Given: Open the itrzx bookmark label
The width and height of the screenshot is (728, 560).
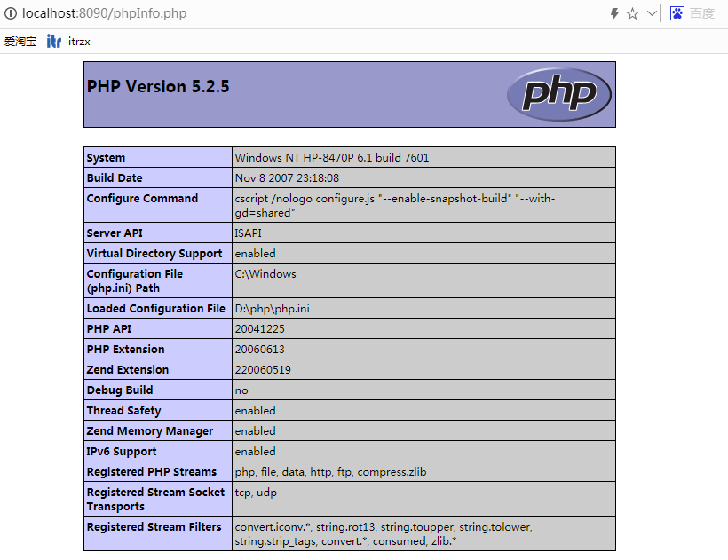Looking at the screenshot, I should click(79, 42).
